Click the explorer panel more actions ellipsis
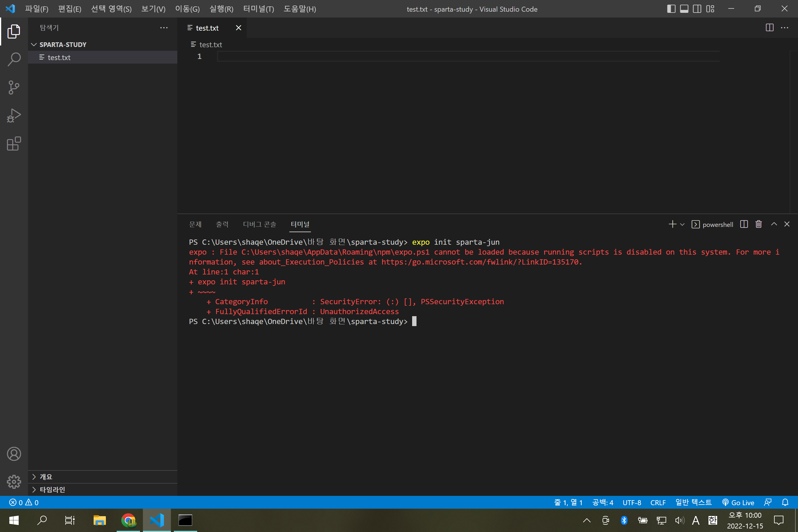Screen dimensions: 798x532 click(x=164, y=28)
